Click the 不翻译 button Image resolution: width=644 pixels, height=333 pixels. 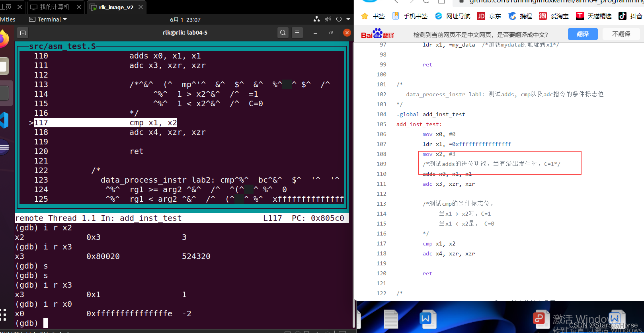pos(621,34)
